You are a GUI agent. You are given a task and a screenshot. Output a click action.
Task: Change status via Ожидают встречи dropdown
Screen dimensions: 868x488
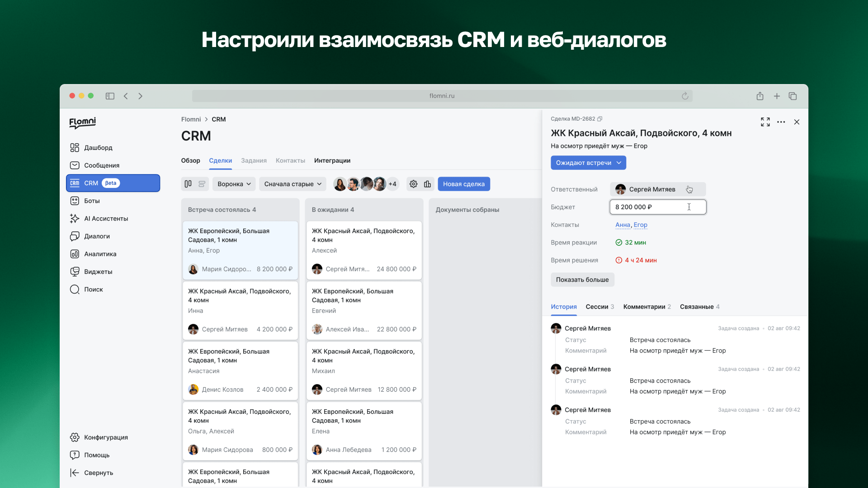[x=588, y=163]
